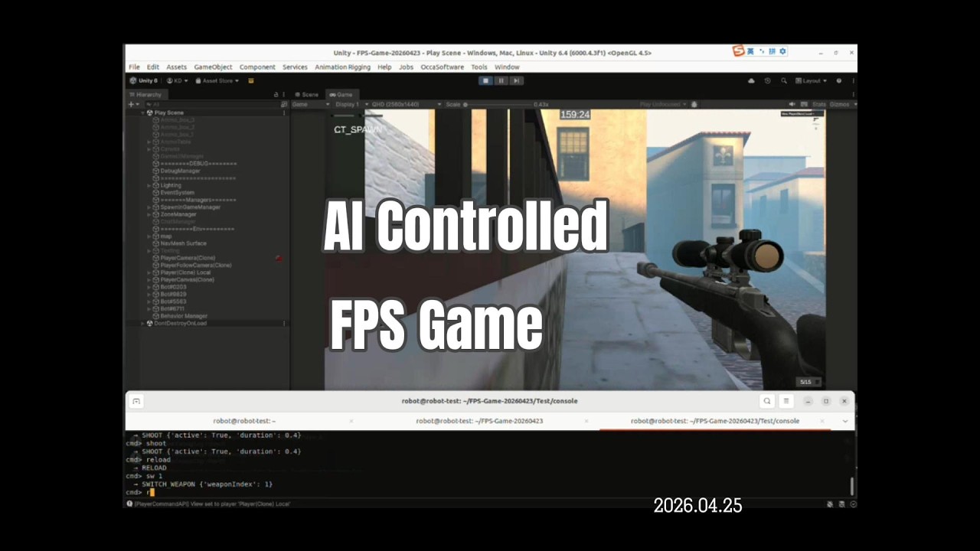The width and height of the screenshot is (980, 551).
Task: Open the Layout dropdown
Action: coord(811,80)
